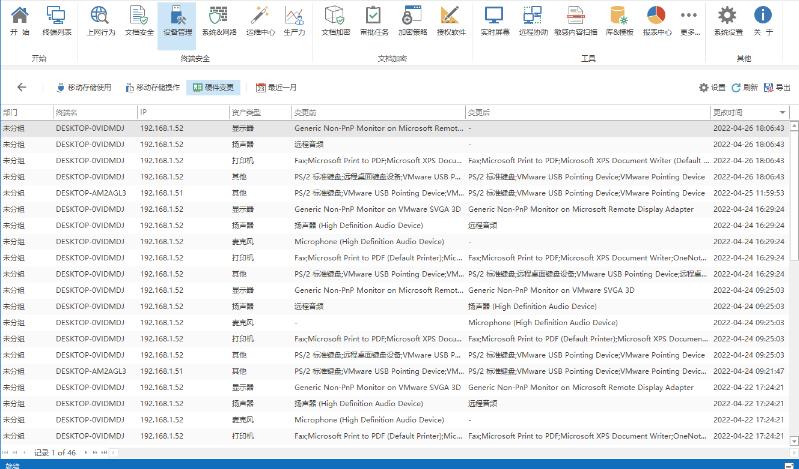The width and height of the screenshot is (799, 469).
Task: Click the 导出 export button
Action: [x=776, y=88]
